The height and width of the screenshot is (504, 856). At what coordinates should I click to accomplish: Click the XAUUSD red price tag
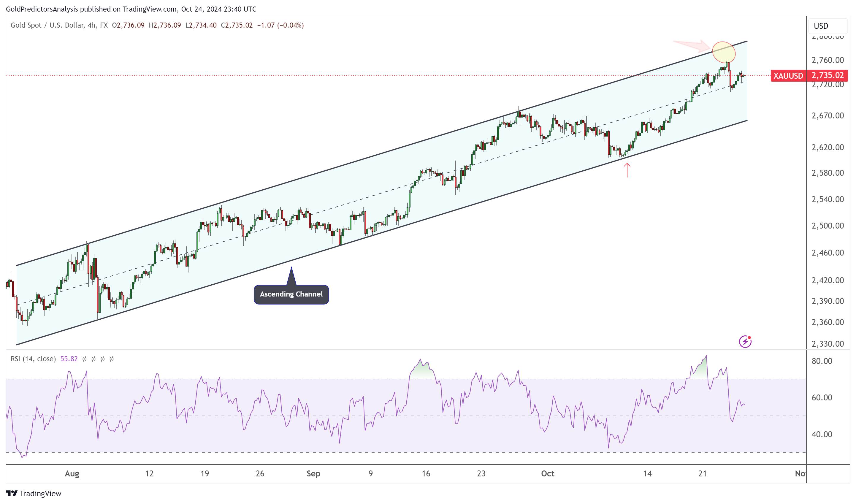click(x=788, y=75)
